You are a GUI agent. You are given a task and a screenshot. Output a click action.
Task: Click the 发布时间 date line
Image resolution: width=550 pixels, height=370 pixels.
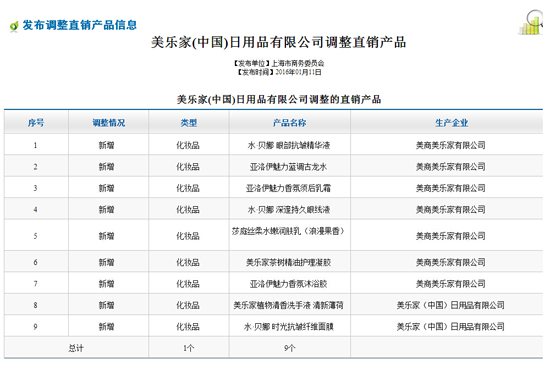coord(279,72)
